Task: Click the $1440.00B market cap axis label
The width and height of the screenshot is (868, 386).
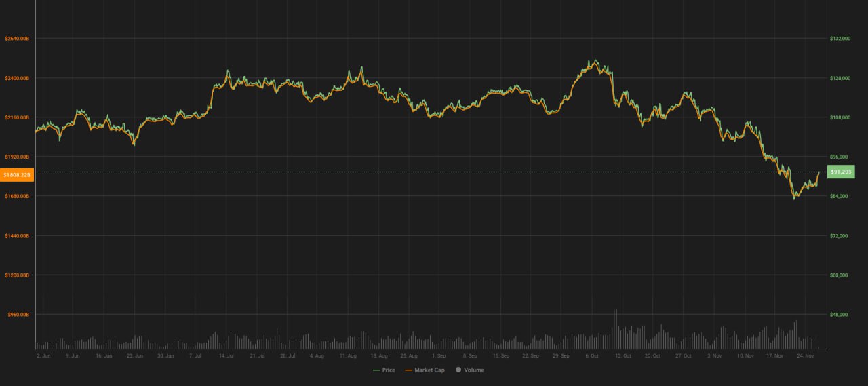Action: tap(17, 235)
